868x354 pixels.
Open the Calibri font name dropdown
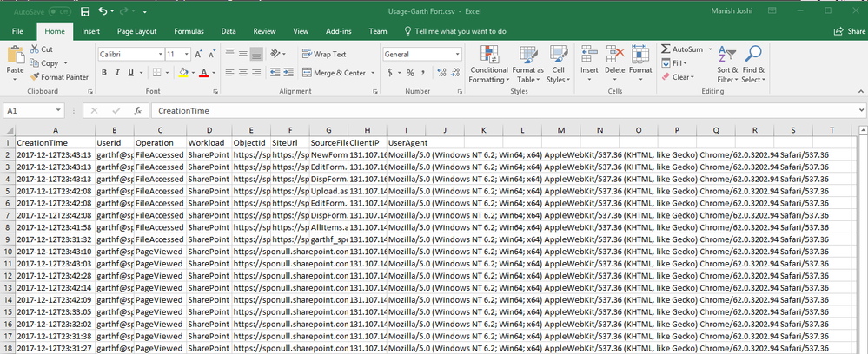161,54
